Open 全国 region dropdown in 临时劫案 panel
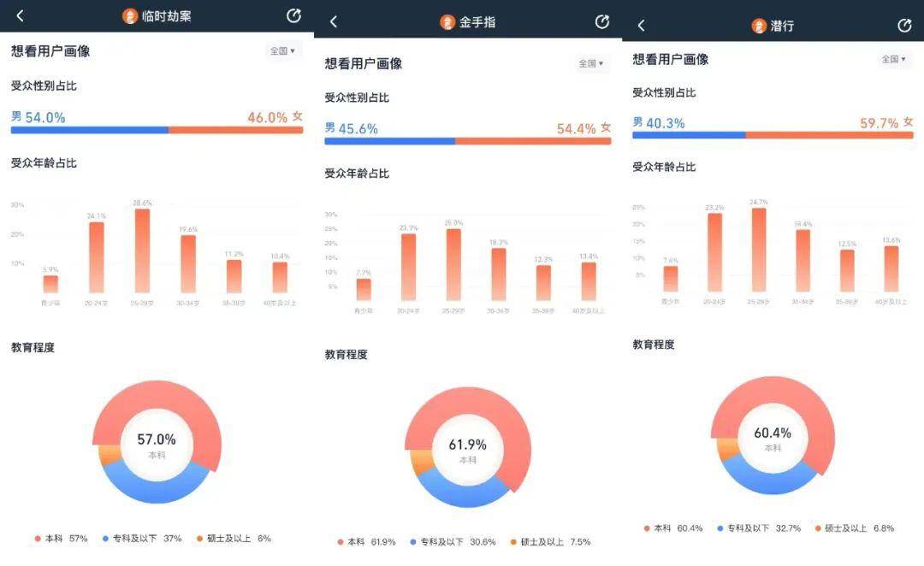Screen dimensions: 924x566 click(x=282, y=51)
